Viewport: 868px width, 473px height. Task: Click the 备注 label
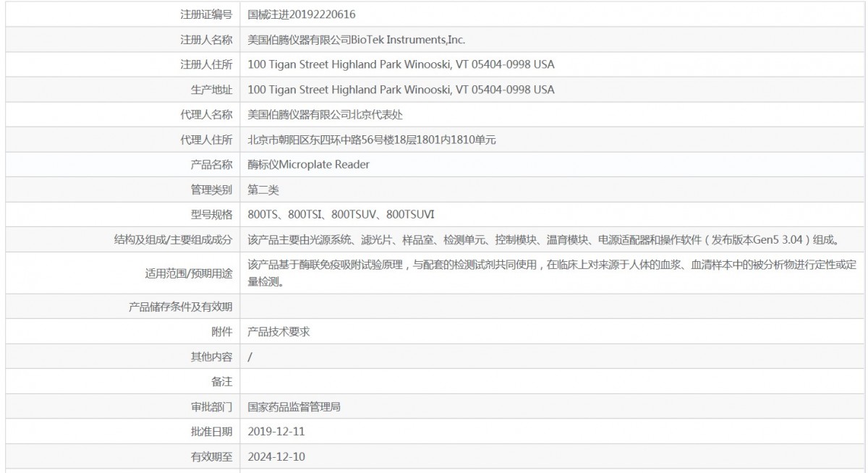(222, 381)
